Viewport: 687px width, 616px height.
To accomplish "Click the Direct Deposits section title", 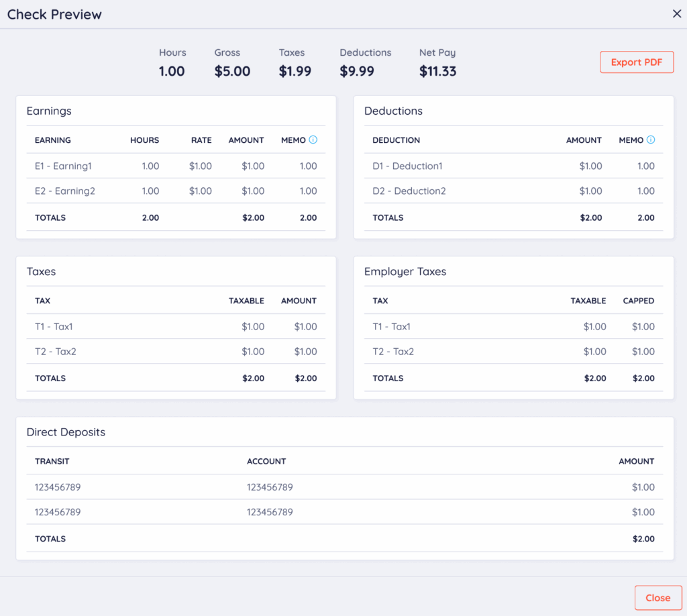I will 66,432.
